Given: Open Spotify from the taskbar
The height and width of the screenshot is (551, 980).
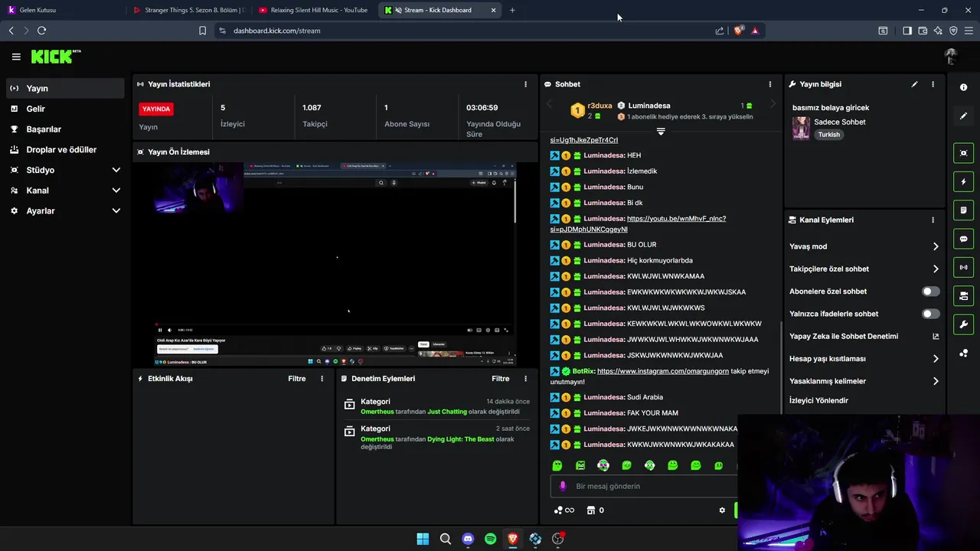Looking at the screenshot, I should pos(490,539).
